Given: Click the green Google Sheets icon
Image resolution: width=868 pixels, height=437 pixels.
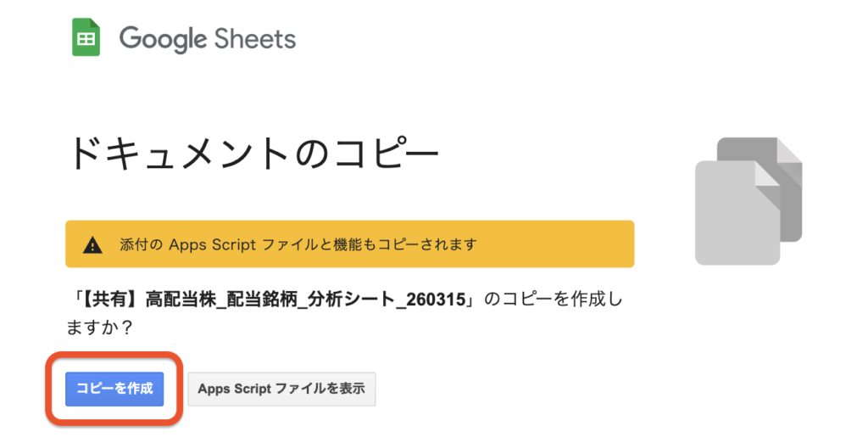Looking at the screenshot, I should pos(86,37).
